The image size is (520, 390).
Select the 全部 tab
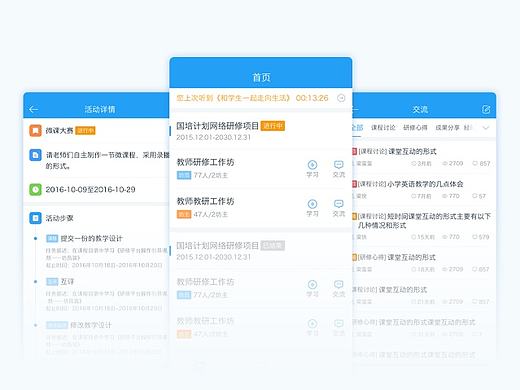[x=357, y=128]
